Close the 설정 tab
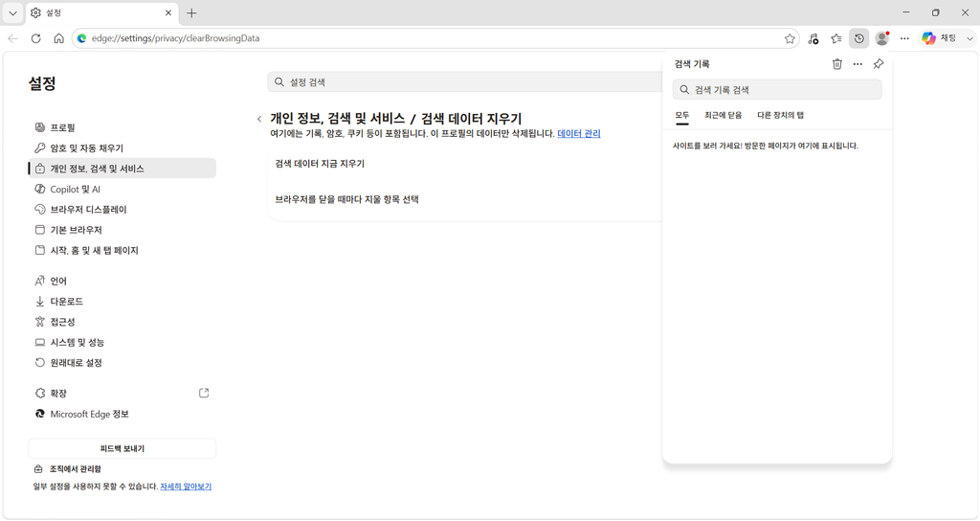Screen dimensions: 980x521 pyautogui.click(x=168, y=12)
